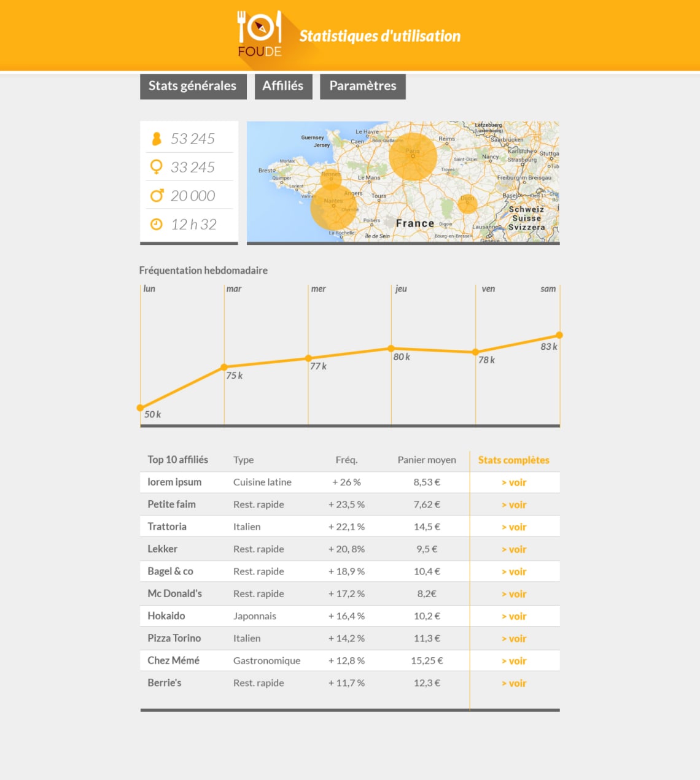Open full stats for lorem ipsum
The image size is (700, 780).
click(x=514, y=483)
